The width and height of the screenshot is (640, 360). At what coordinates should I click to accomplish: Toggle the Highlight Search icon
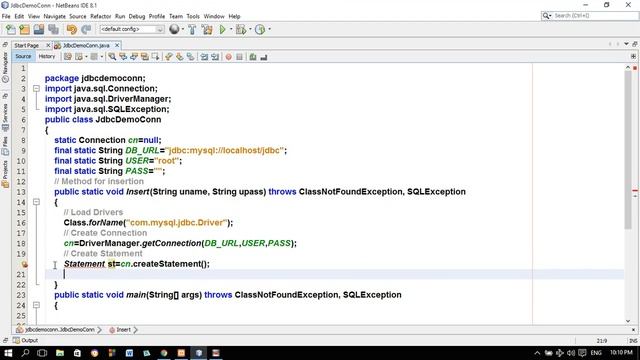point(144,57)
